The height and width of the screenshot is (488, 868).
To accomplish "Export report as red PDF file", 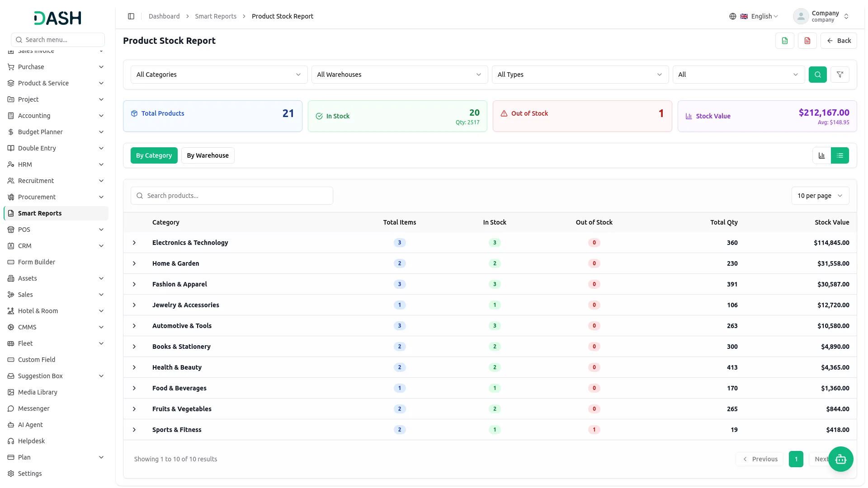I will pyautogui.click(x=807, y=41).
